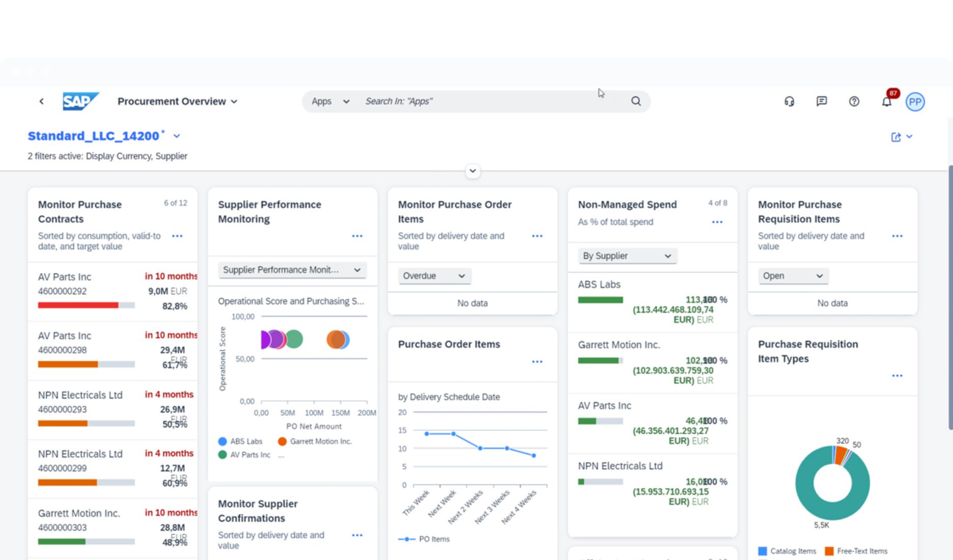Open the help question mark icon
Screen dimensions: 953x560
click(854, 101)
